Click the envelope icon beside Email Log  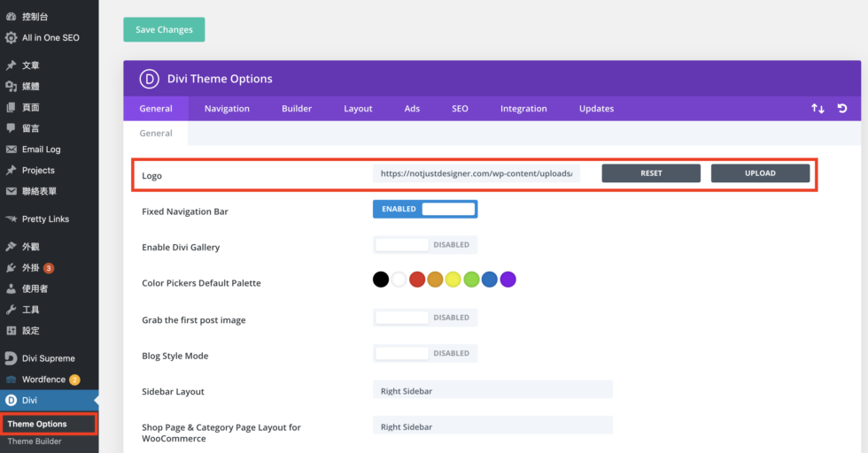(11, 150)
